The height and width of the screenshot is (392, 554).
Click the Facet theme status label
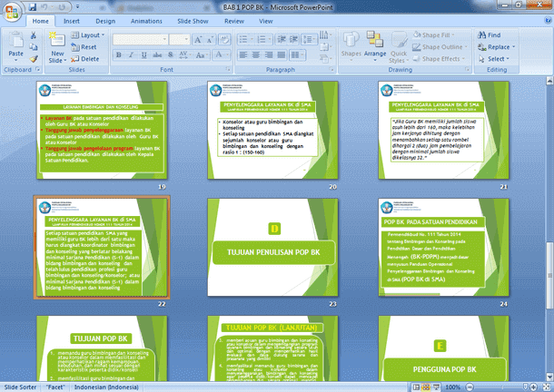pos(55,387)
